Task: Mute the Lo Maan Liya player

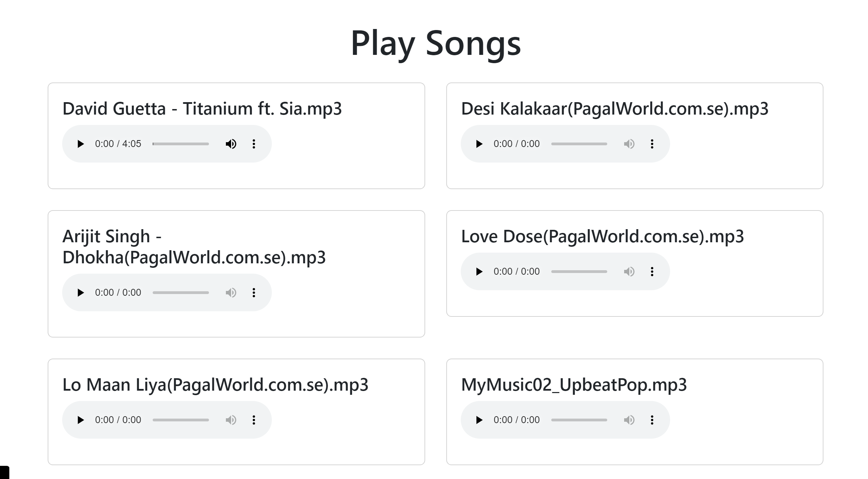Action: pos(231,420)
